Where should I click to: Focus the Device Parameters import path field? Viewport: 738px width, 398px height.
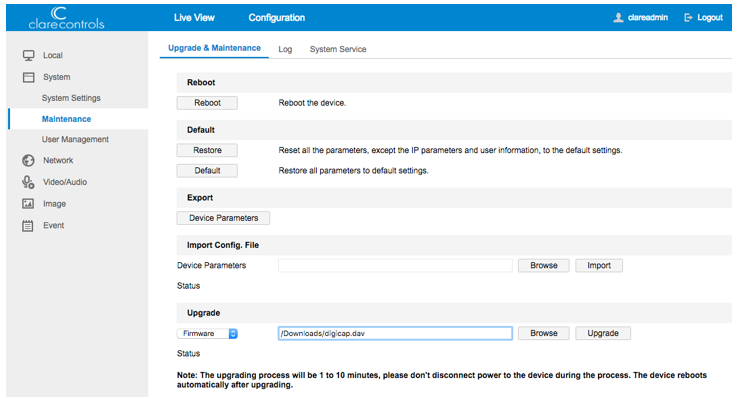tap(395, 265)
